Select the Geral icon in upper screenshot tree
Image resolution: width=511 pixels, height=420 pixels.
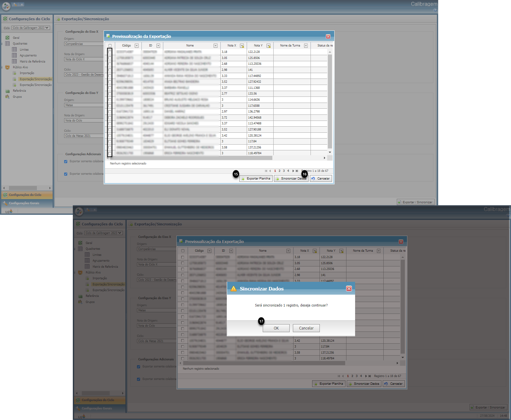pos(7,38)
